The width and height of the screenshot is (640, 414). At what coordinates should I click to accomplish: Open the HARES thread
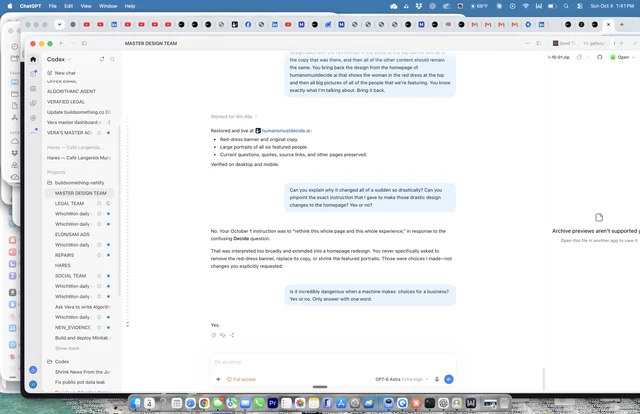point(63,265)
